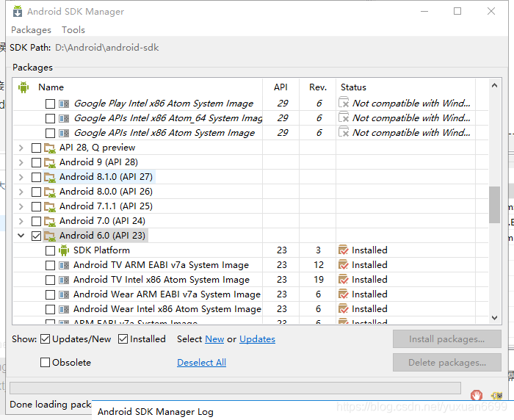Click icon of Android TV Intel x86 Atom image
Viewport: 514px width, 420px height.
(x=64, y=280)
